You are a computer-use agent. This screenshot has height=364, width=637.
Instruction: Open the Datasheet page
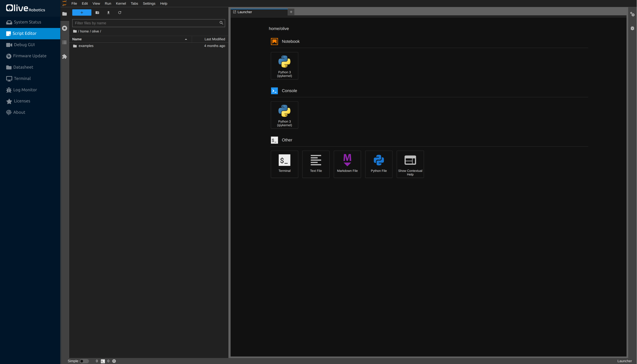30,67
